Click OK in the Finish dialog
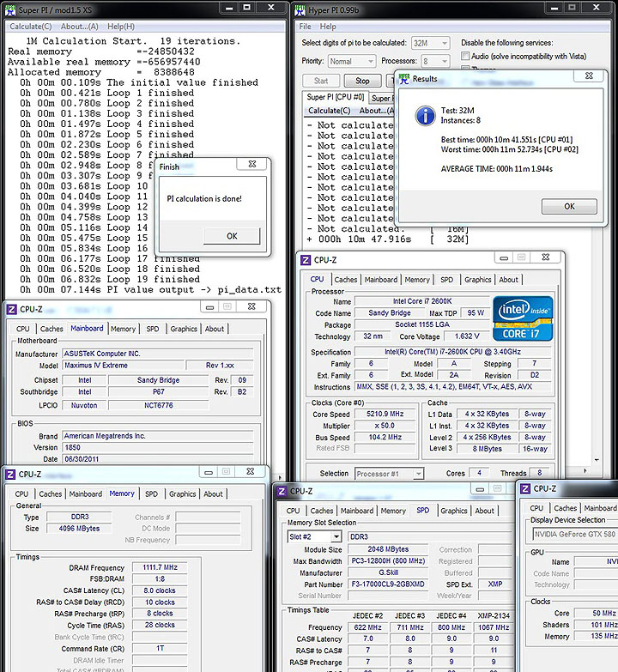This screenshot has width=618, height=672. (x=232, y=236)
